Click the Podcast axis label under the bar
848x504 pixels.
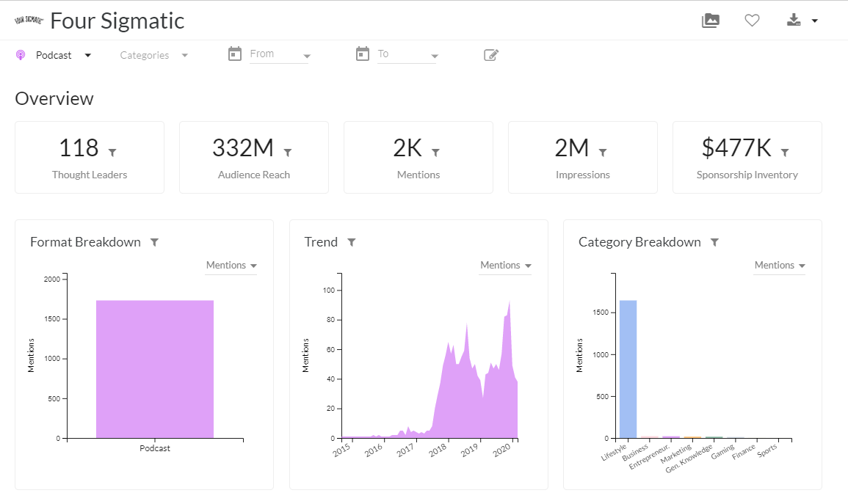click(x=155, y=448)
